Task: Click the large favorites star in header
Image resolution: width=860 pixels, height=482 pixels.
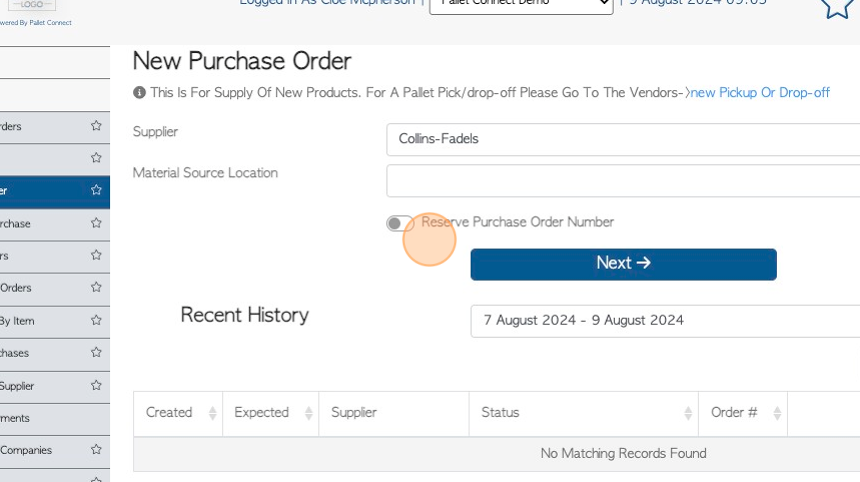Action: 838,8
